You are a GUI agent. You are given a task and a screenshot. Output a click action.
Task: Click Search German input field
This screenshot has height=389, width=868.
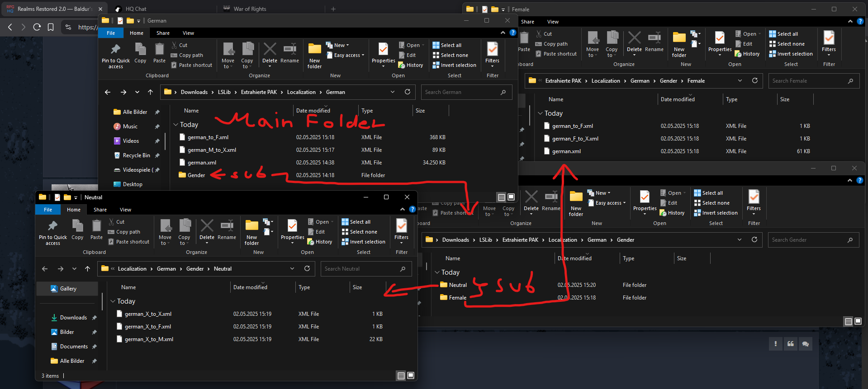[466, 92]
